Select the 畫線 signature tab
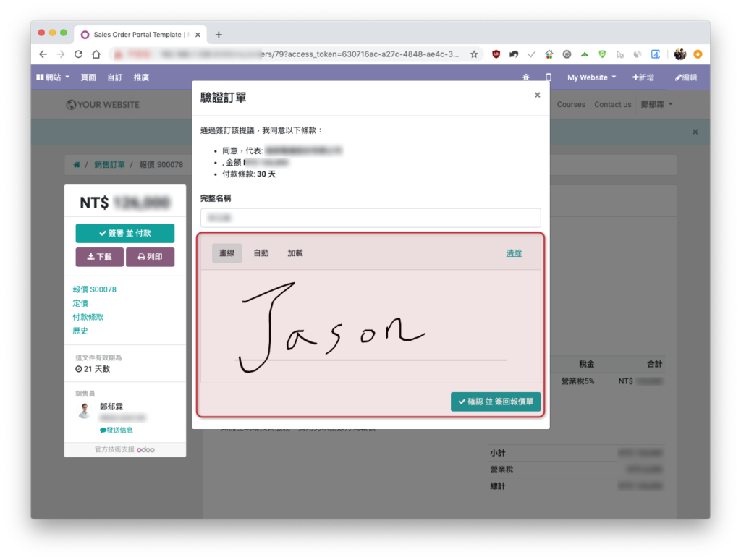 pos(226,253)
